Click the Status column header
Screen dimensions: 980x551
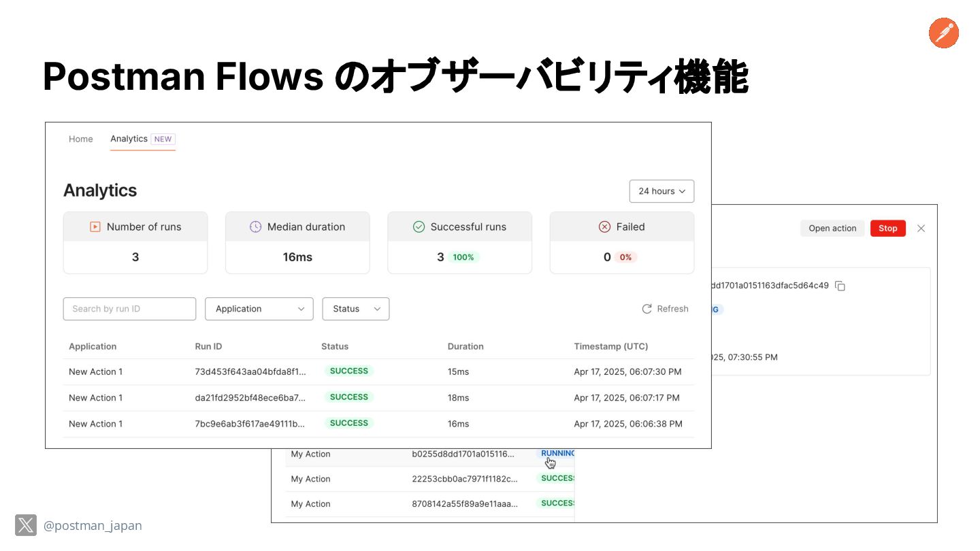(x=335, y=346)
